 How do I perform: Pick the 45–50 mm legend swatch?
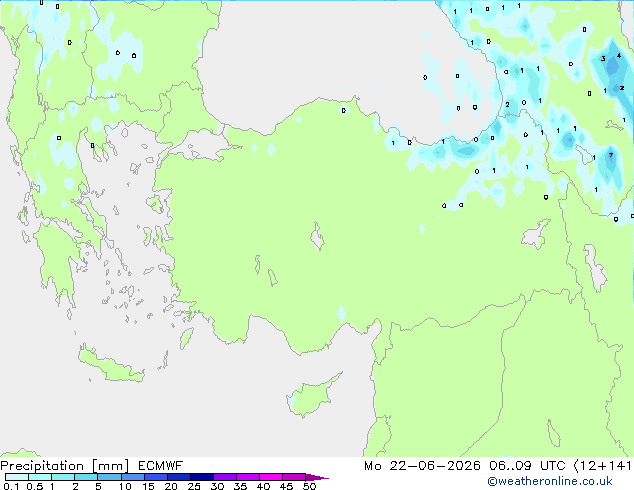tap(294, 477)
